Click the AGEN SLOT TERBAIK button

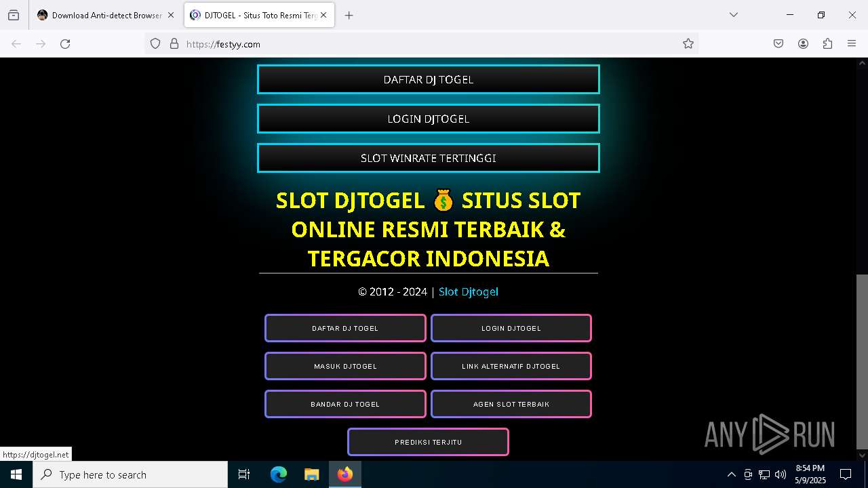point(511,404)
